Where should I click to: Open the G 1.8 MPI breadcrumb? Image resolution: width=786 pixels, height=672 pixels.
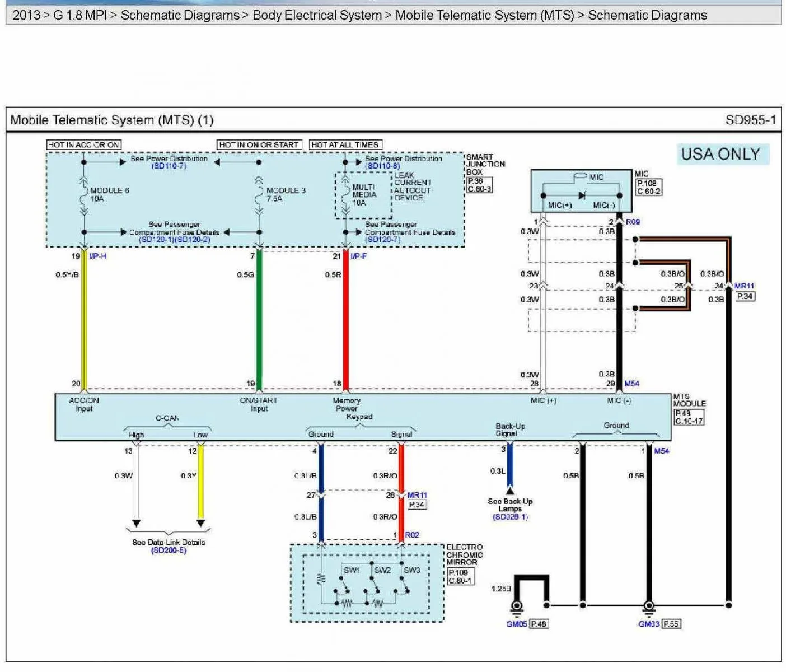(80, 15)
